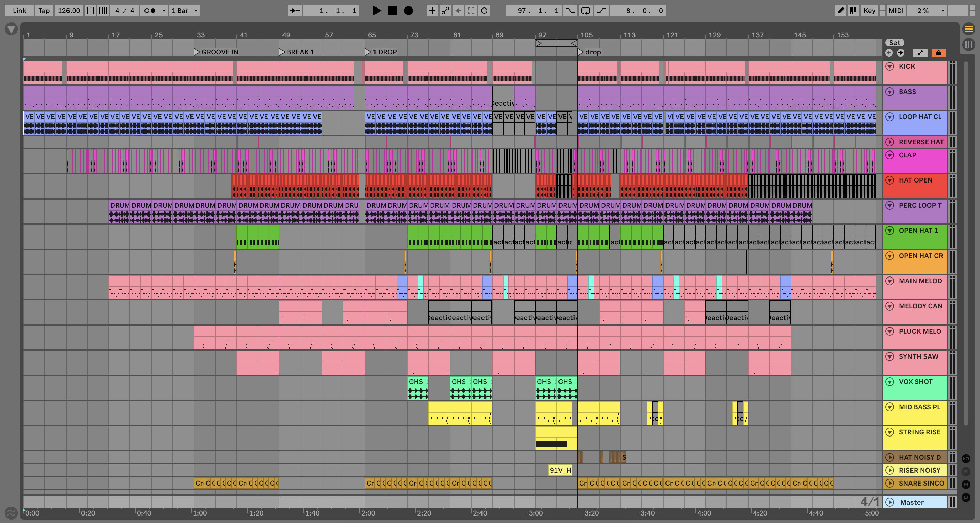Toggle the Draw Mode pencil icon
980x523 pixels.
tap(840, 11)
